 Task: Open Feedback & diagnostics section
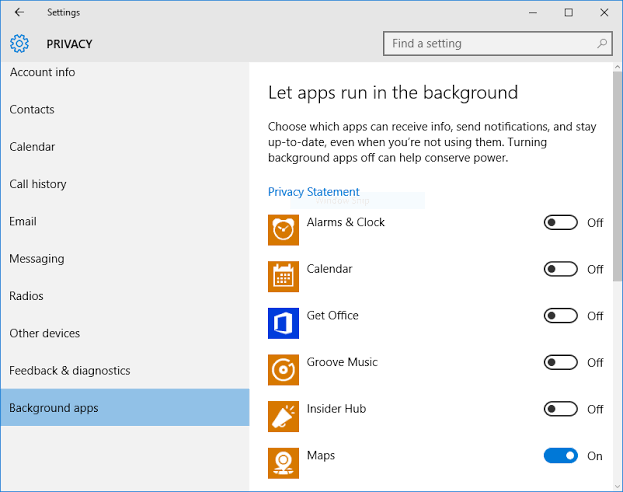click(70, 371)
